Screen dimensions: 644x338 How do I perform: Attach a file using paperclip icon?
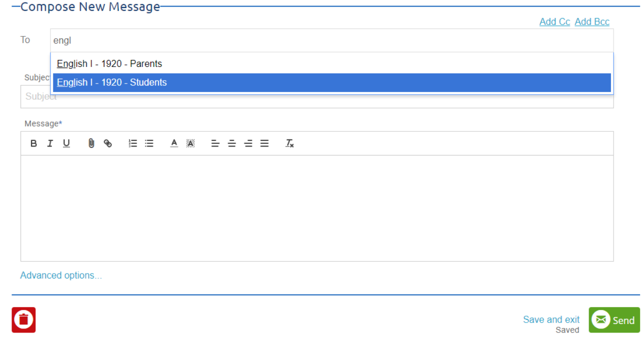tap(91, 143)
